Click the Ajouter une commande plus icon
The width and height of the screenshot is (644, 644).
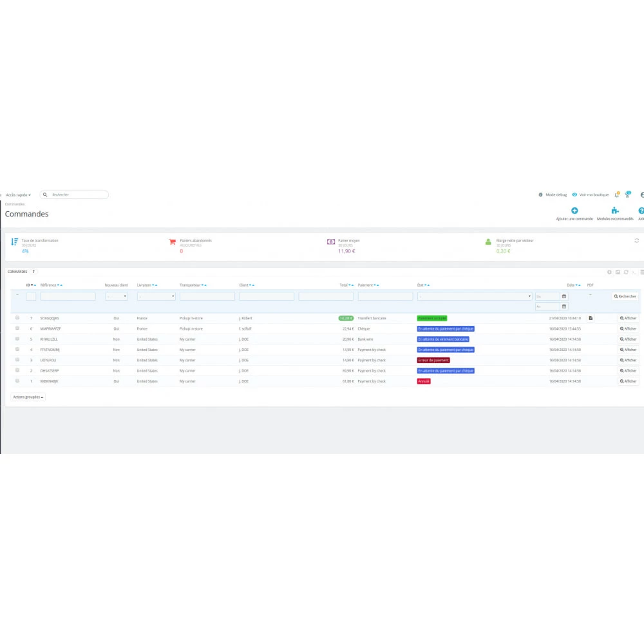coord(574,211)
